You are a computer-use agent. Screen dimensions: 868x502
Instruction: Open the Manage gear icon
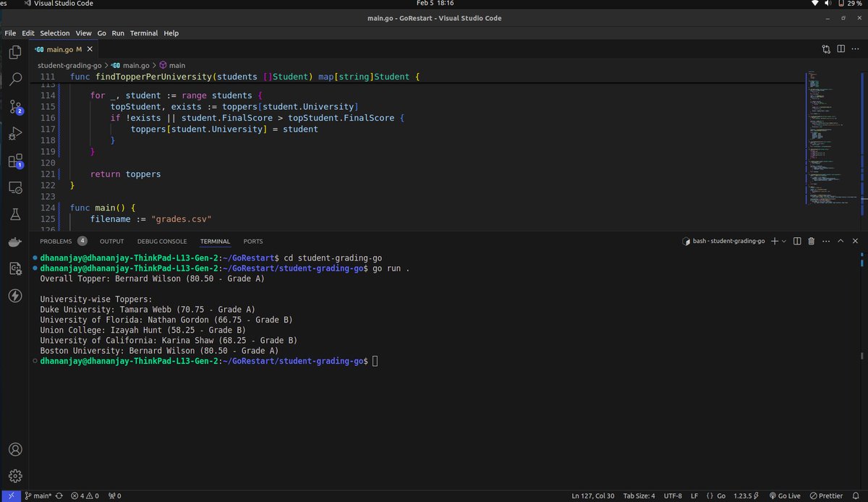(15, 476)
